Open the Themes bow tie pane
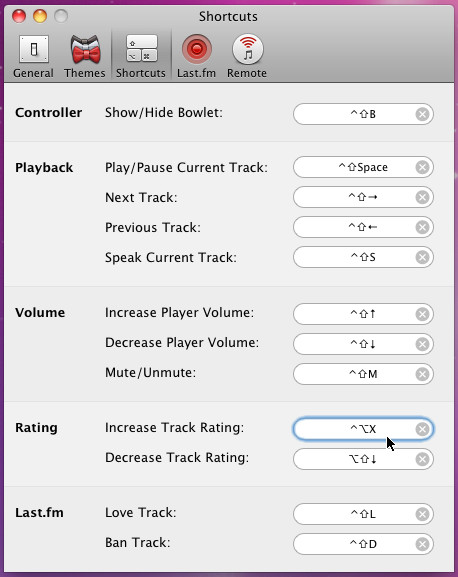Viewport: 458px width, 577px height. coord(85,57)
